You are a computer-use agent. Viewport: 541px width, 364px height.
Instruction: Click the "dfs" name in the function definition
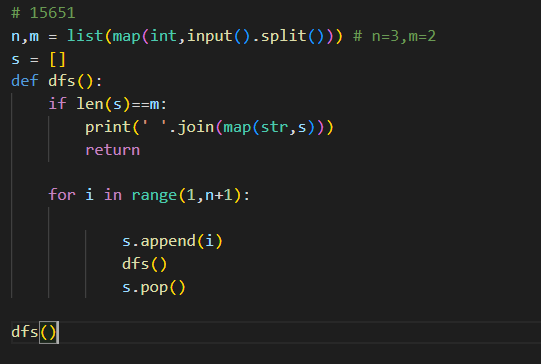62,81
